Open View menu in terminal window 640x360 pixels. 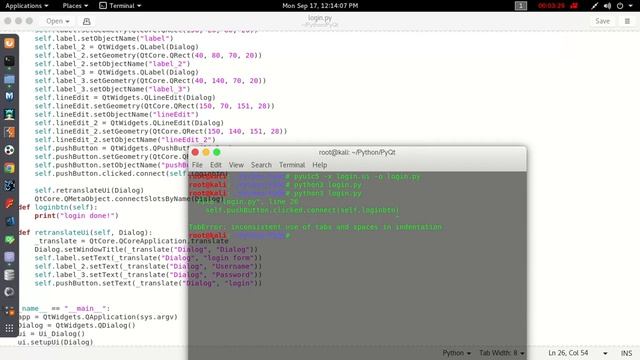(x=236, y=165)
